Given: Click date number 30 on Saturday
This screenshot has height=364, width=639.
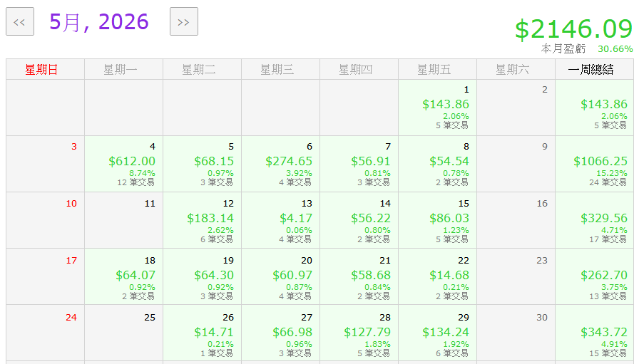Looking at the screenshot, I should (x=542, y=318).
